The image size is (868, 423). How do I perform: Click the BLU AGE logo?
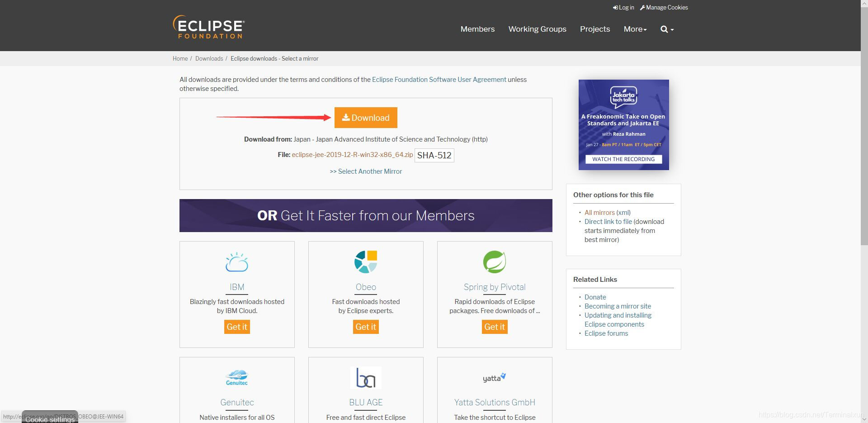pos(366,378)
